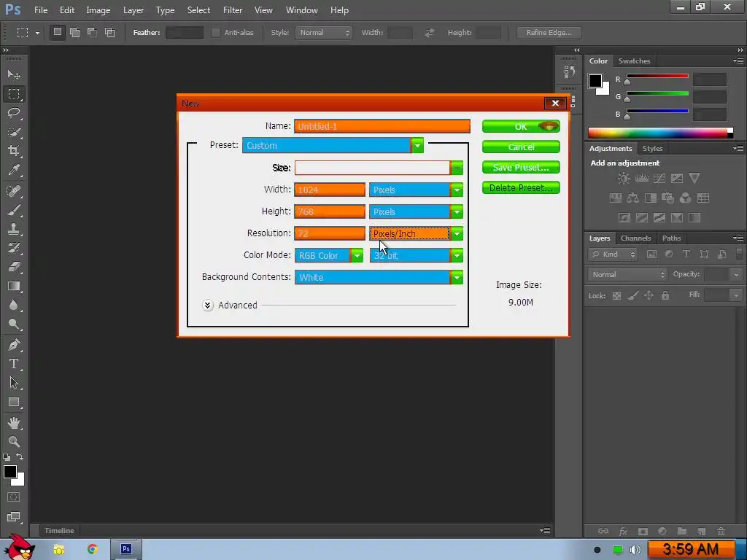Click the Brightness/Contrast adjustment icon

tap(624, 179)
